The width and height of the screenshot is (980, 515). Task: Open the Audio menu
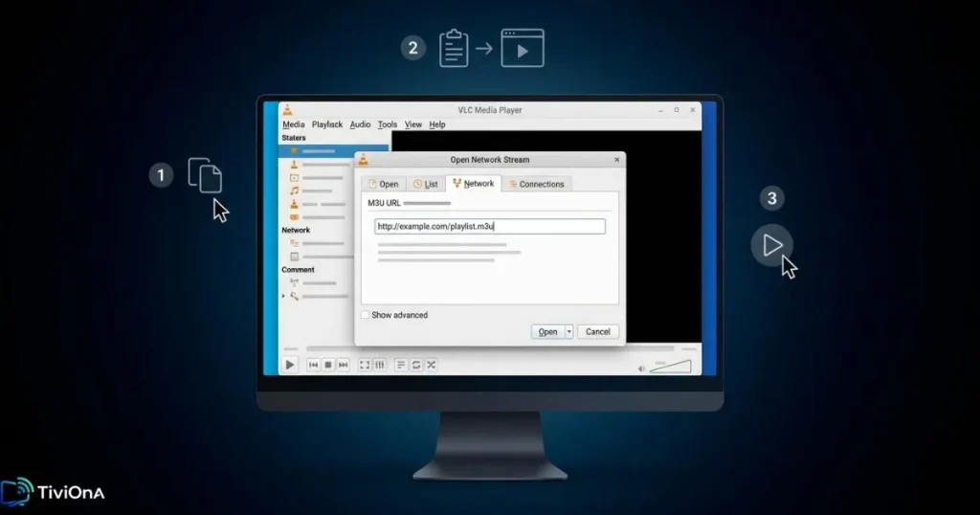(x=360, y=124)
